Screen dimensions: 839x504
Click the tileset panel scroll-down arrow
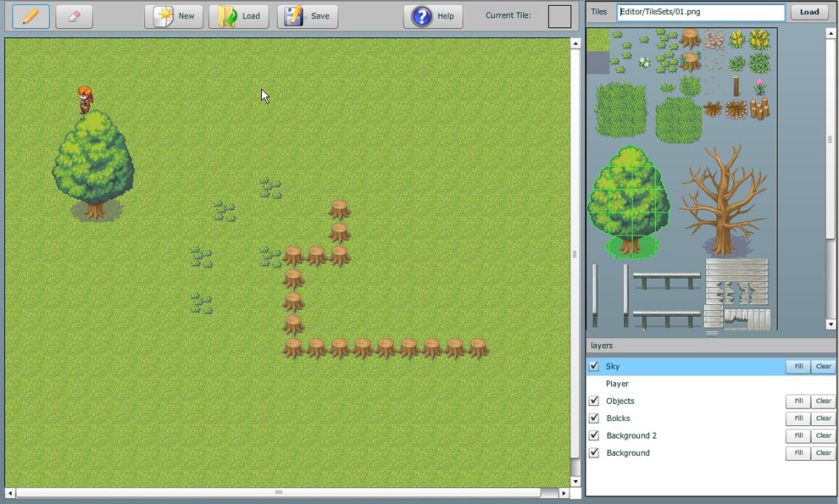tap(831, 324)
